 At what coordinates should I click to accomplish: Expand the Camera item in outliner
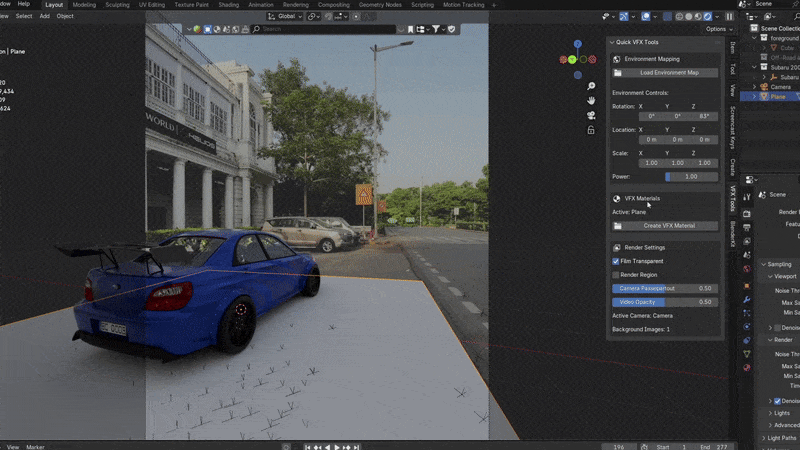point(755,87)
